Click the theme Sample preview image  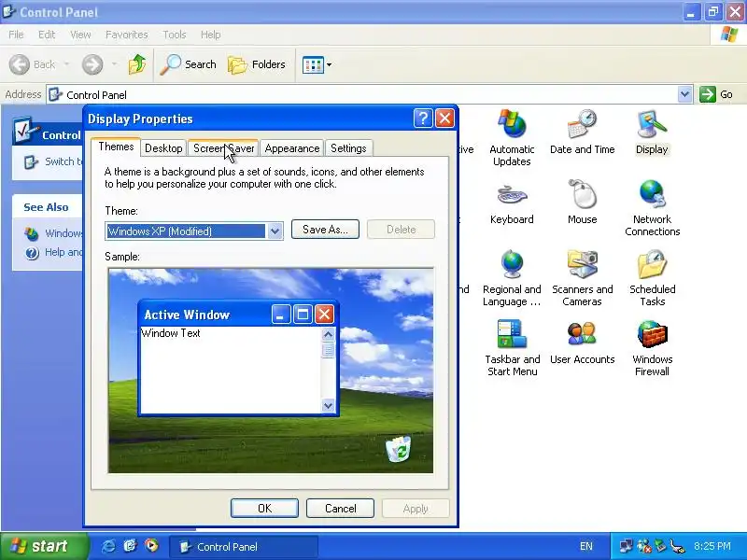coord(271,371)
